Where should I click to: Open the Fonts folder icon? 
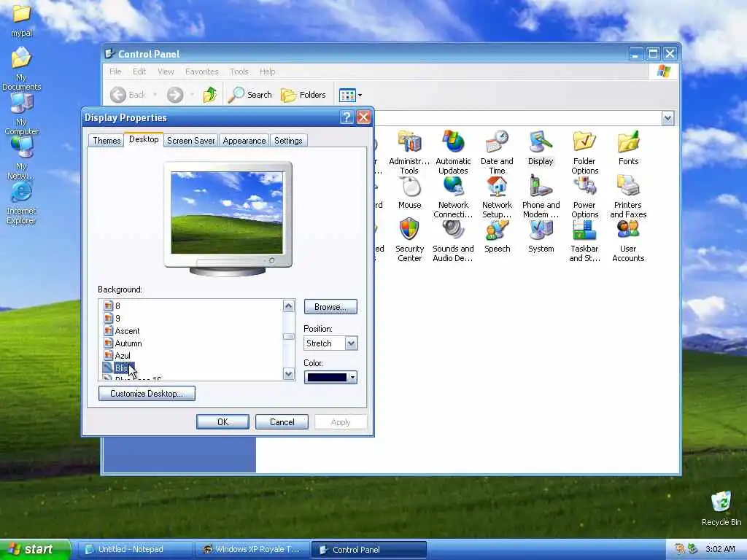(628, 148)
